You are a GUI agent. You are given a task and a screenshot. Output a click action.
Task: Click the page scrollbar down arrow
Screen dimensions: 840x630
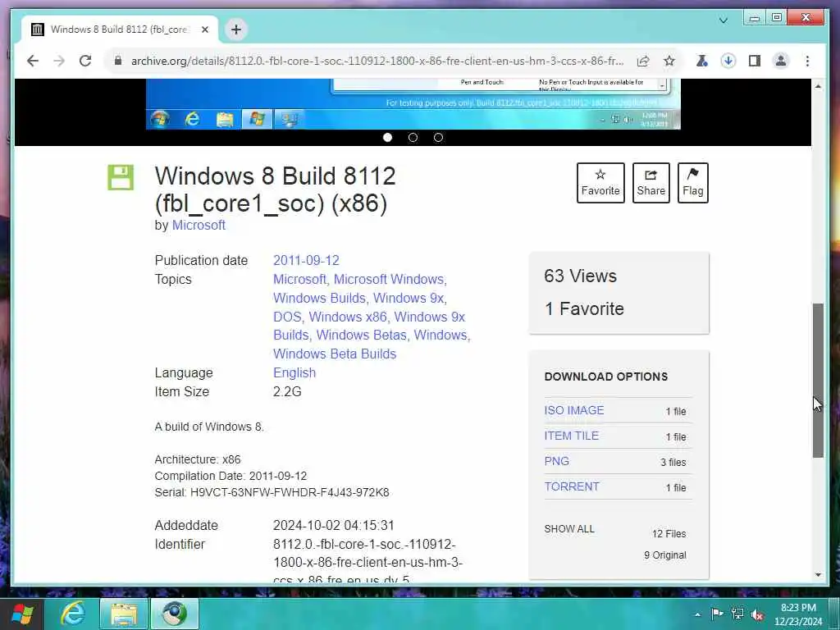point(818,575)
